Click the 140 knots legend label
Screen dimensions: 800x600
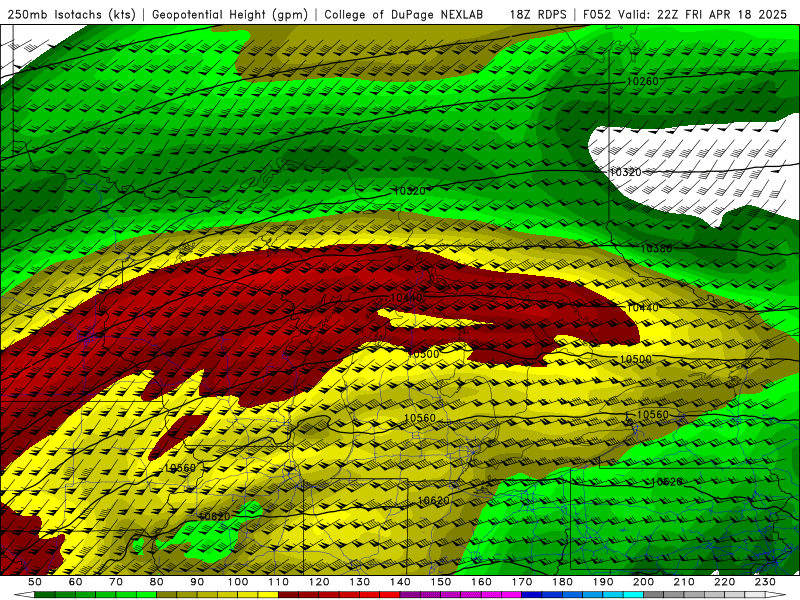tap(400, 582)
